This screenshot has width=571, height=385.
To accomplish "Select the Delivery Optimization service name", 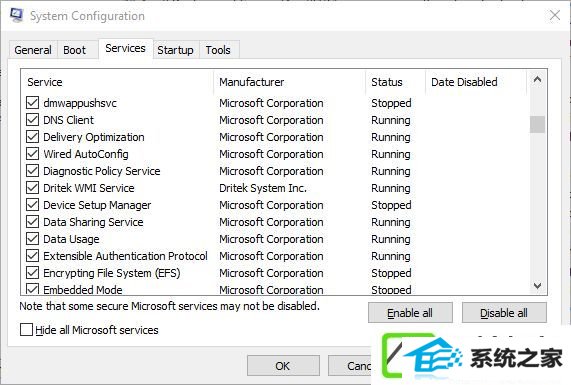I will 94,137.
